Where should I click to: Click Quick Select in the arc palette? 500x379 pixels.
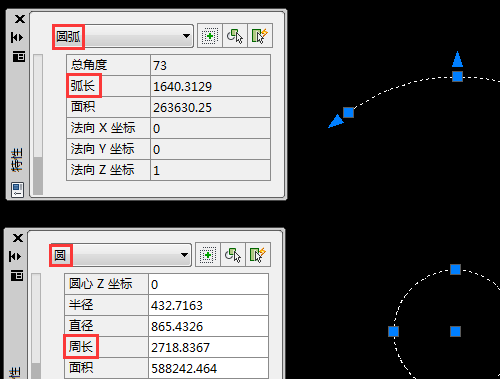tap(260, 36)
